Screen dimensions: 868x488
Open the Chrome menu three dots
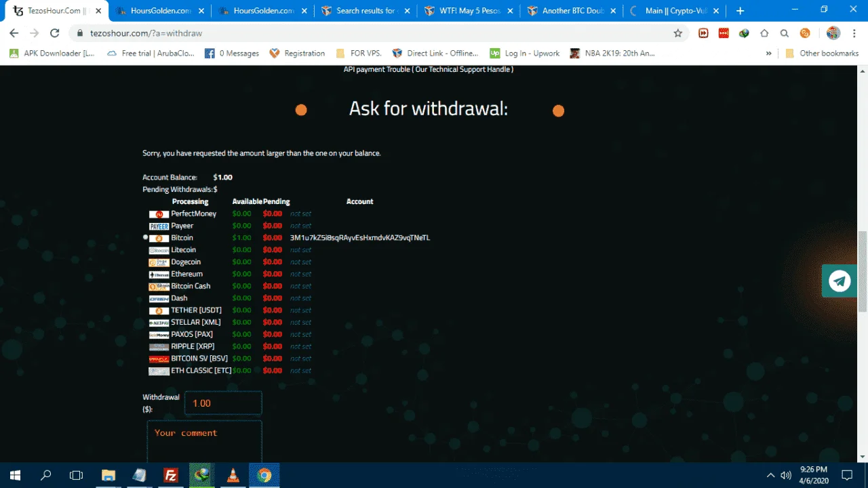pyautogui.click(x=854, y=33)
